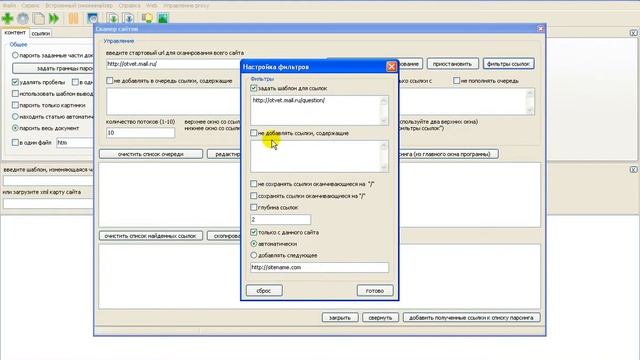Click the yellow lightbulb toolbar icon
Screen dimensions: 640x360
147,18
